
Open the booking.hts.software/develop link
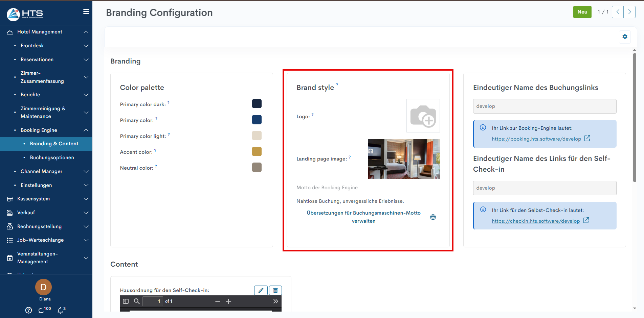536,139
